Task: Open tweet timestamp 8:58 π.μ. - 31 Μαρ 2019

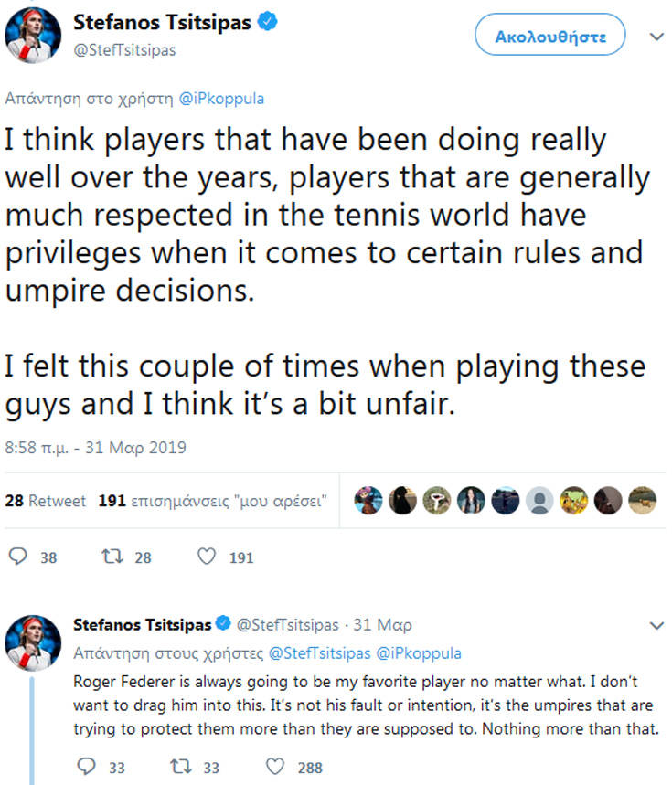Action: (x=95, y=448)
